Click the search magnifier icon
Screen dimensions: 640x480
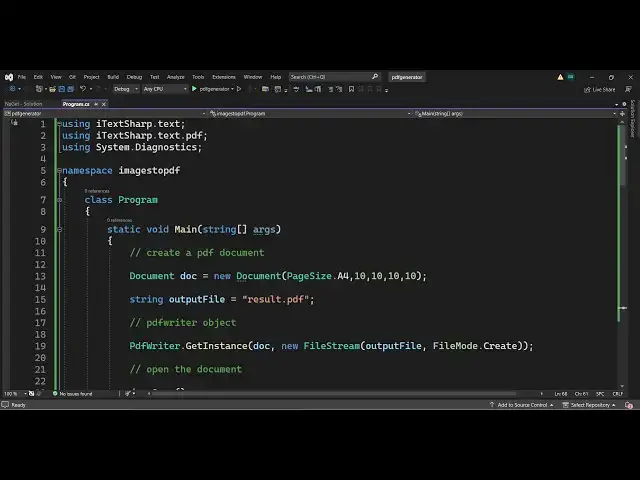(375, 77)
